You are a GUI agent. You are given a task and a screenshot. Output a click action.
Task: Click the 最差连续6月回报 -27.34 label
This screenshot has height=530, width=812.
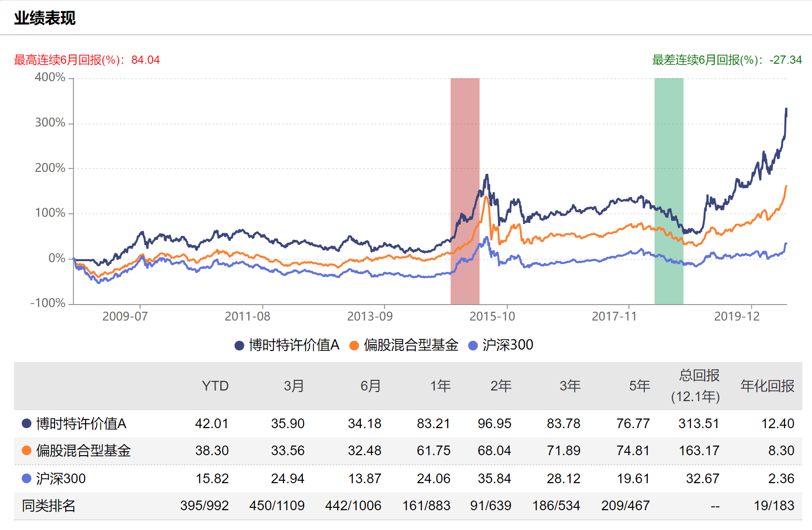[726, 59]
